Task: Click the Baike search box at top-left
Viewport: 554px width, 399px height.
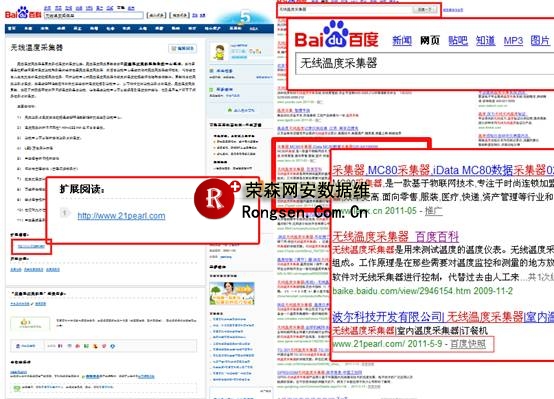Action: pos(94,15)
